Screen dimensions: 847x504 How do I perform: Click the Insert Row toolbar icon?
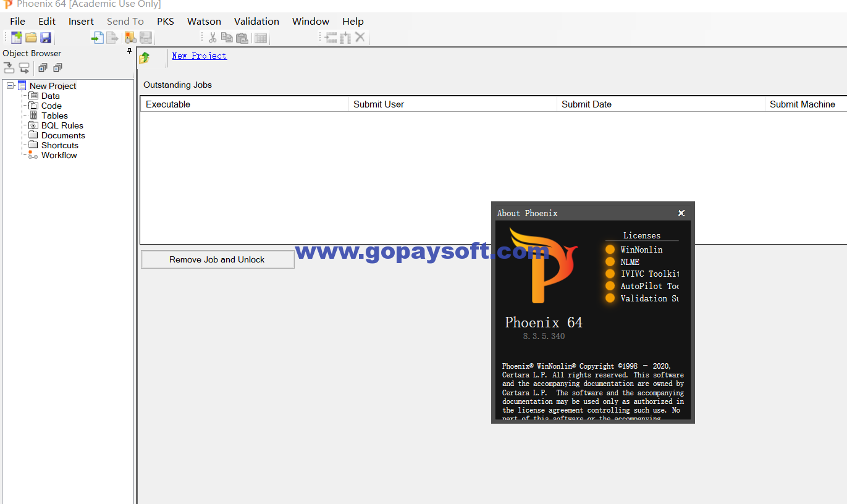[x=331, y=38]
